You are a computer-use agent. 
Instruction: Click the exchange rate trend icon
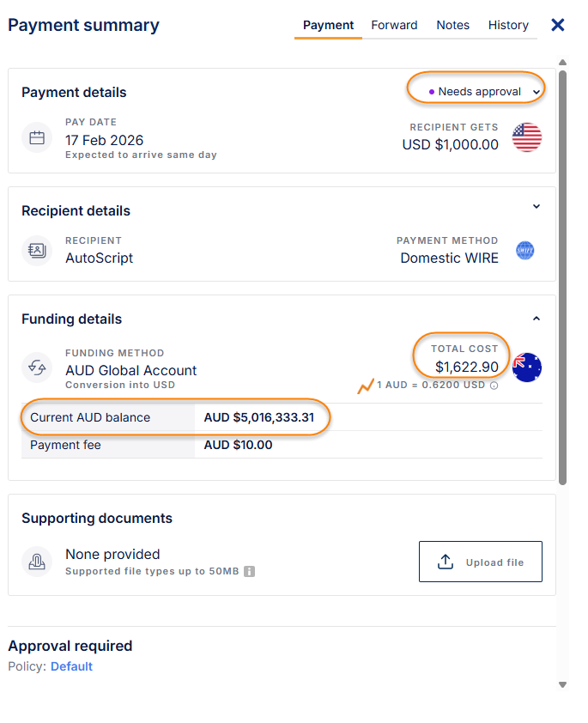click(x=366, y=386)
